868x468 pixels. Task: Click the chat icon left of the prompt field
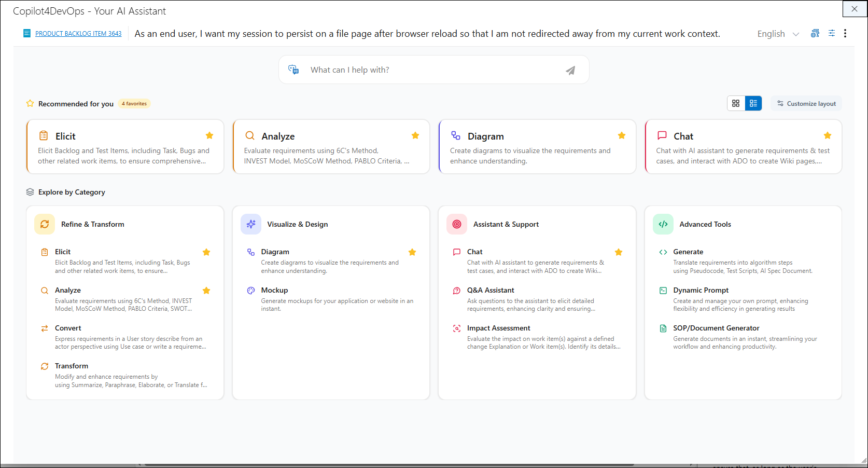pos(293,70)
